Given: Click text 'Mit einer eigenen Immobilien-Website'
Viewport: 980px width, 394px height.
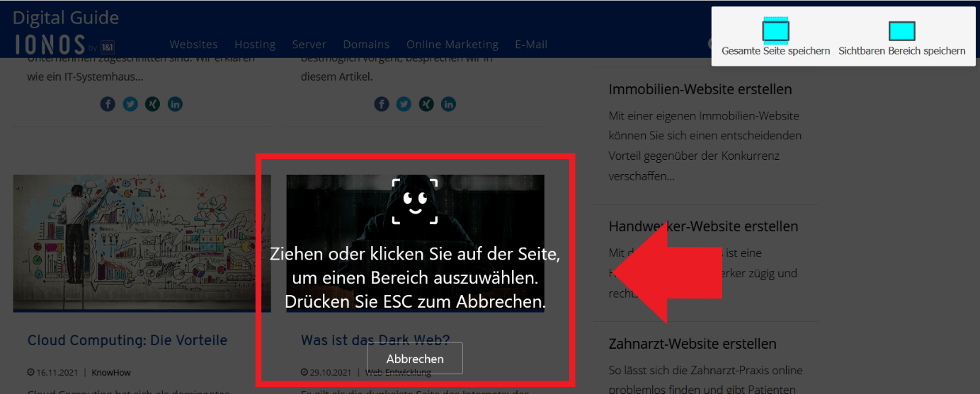Looking at the screenshot, I should [704, 115].
